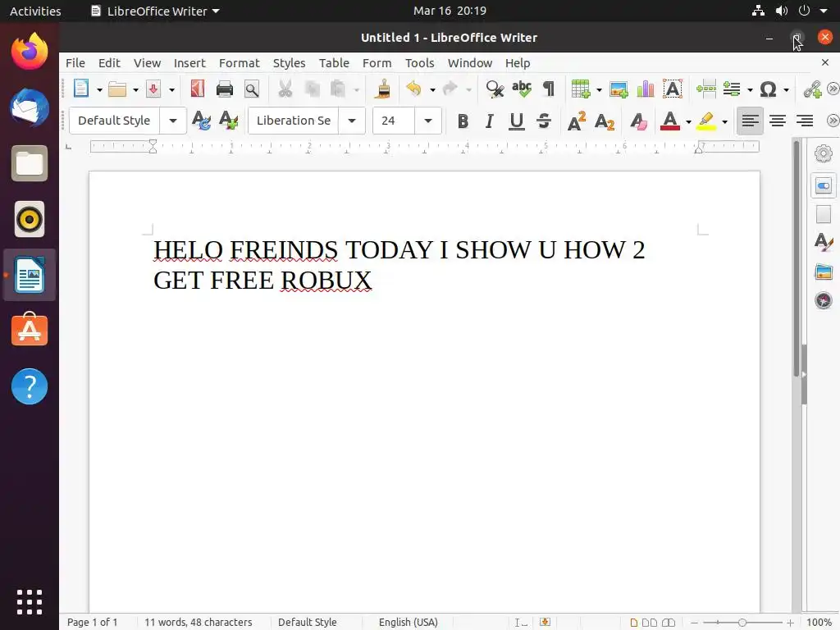Open the Styles menu
Screen dimensions: 840x630
(x=290, y=63)
